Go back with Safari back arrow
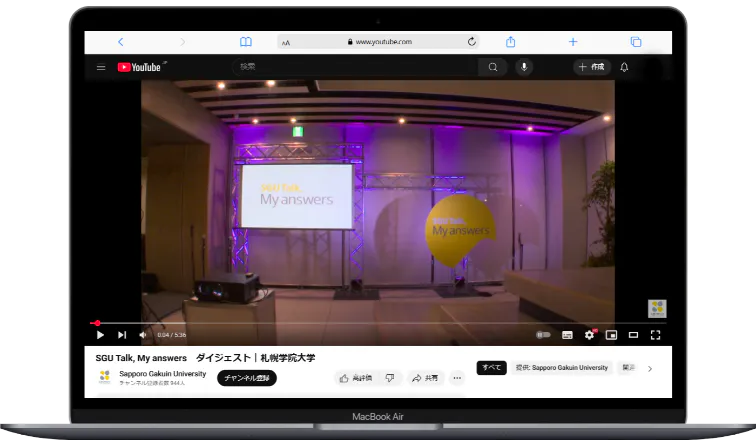This screenshot has height=446, width=756. point(121,42)
